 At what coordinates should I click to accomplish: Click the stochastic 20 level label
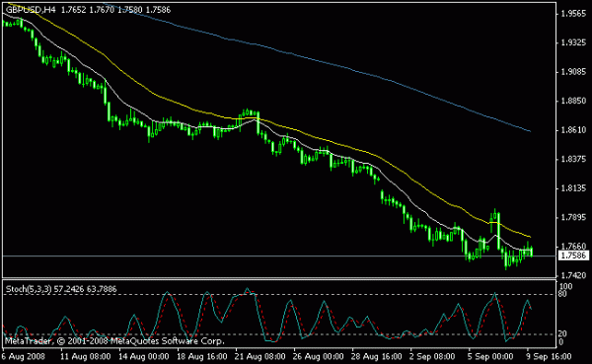pos(562,333)
